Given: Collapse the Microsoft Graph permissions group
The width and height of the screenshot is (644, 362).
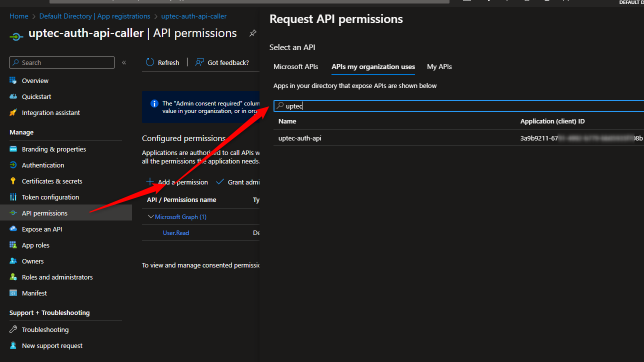Looking at the screenshot, I should tap(151, 216).
